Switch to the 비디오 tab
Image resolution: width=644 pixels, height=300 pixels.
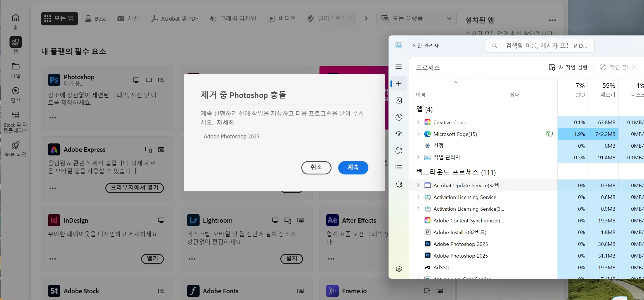click(282, 18)
